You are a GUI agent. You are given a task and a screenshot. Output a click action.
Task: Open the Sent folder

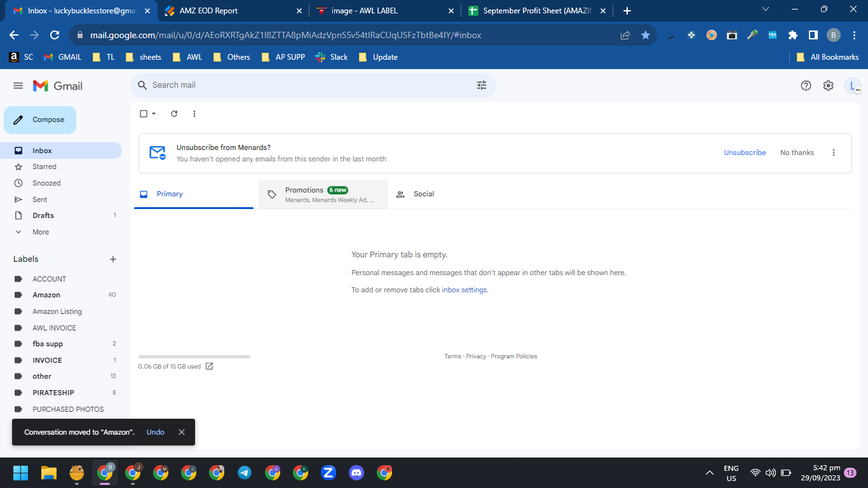tap(61, 200)
